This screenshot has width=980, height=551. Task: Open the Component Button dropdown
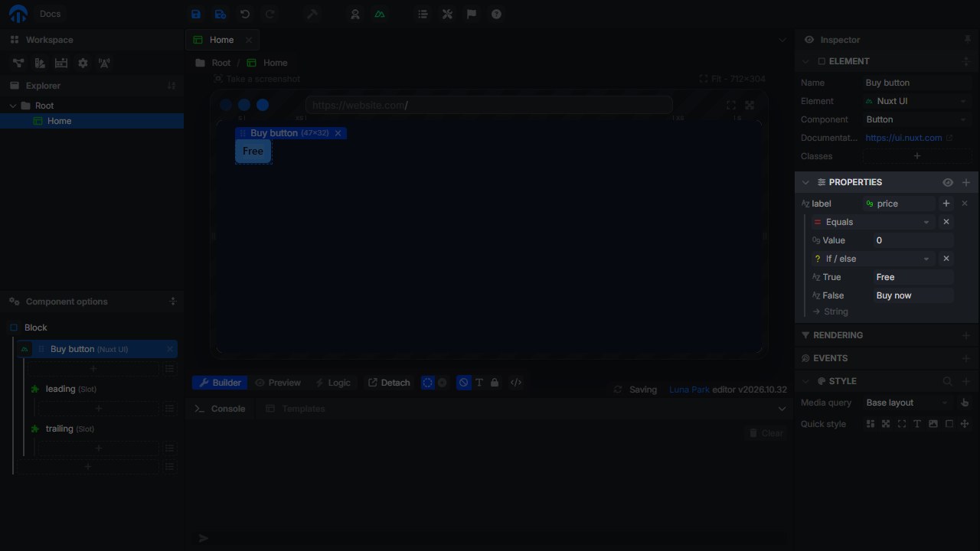point(916,119)
